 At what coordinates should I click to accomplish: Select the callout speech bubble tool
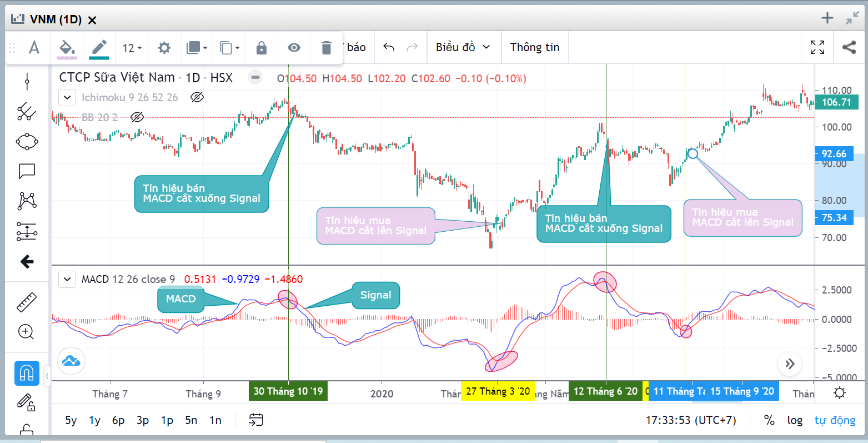coord(27,171)
